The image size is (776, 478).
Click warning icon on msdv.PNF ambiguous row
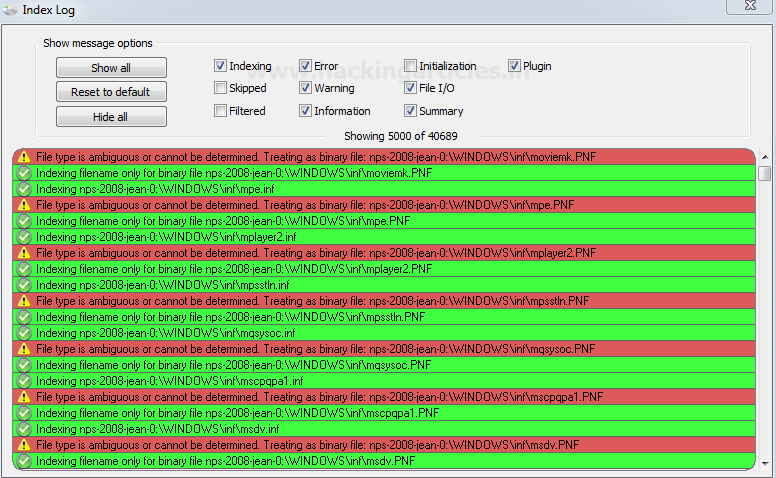tap(24, 445)
